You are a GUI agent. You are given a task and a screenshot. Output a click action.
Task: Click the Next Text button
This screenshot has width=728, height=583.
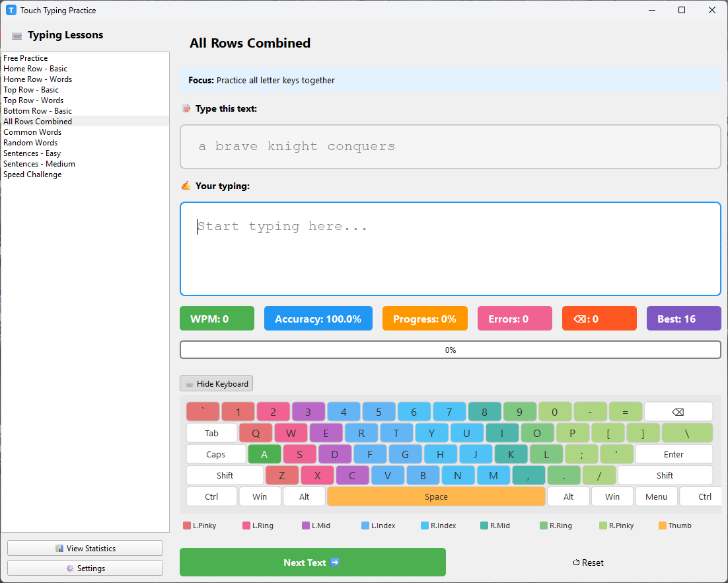(312, 563)
